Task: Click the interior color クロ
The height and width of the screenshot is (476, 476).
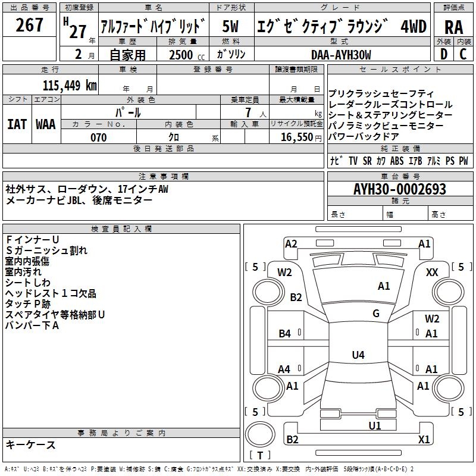Action: point(174,137)
